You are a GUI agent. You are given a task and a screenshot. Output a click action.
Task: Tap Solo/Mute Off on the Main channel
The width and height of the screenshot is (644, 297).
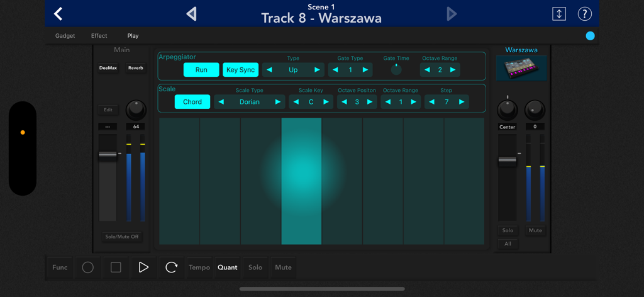[122, 237]
